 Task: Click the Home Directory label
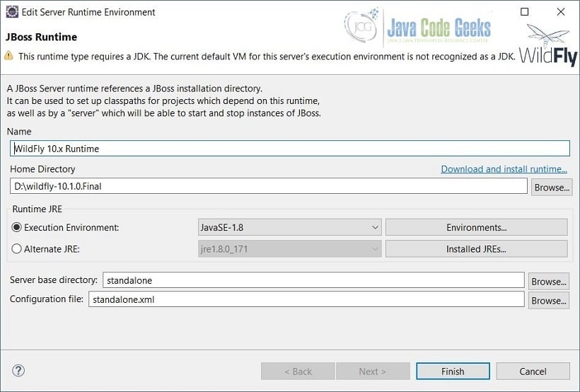pyautogui.click(x=42, y=169)
